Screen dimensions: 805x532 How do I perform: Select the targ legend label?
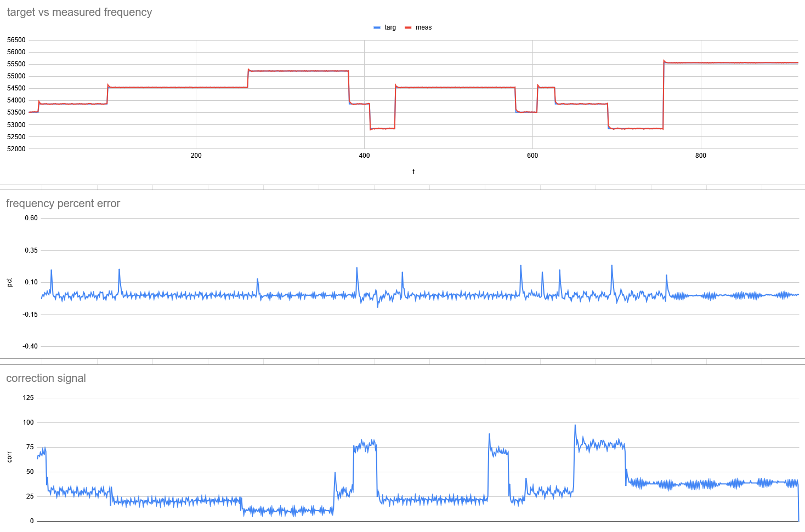pyautogui.click(x=390, y=27)
